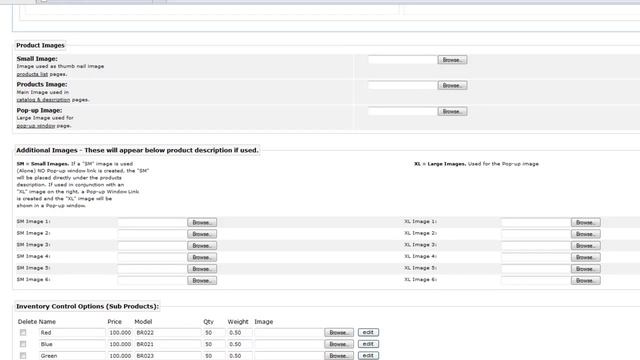Click Browse button for Products Image
The height and width of the screenshot is (360, 640).
click(x=452, y=85)
